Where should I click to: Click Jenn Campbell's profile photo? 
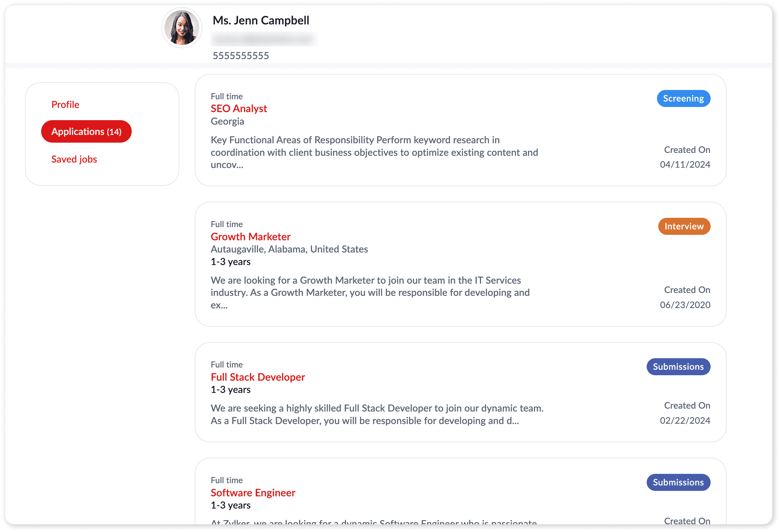click(x=182, y=28)
